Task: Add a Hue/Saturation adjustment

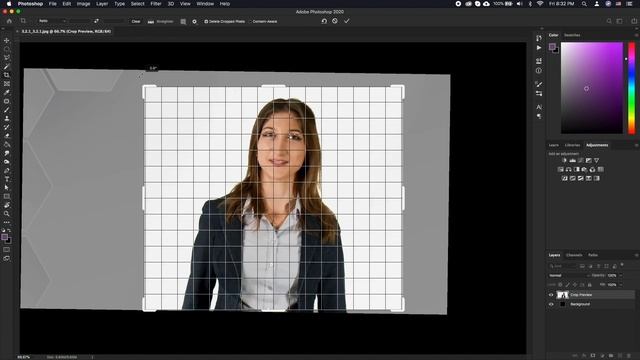Action: (560, 169)
